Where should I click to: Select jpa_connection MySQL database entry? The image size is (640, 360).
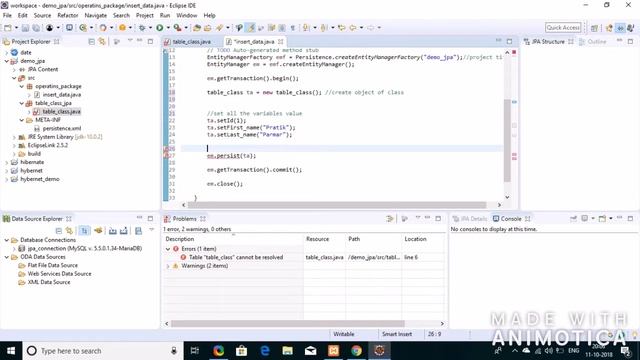click(84, 249)
